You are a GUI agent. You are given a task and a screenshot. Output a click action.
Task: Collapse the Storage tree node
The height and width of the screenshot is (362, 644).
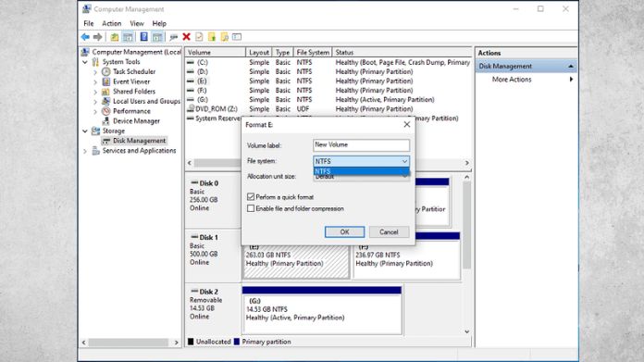click(x=85, y=131)
